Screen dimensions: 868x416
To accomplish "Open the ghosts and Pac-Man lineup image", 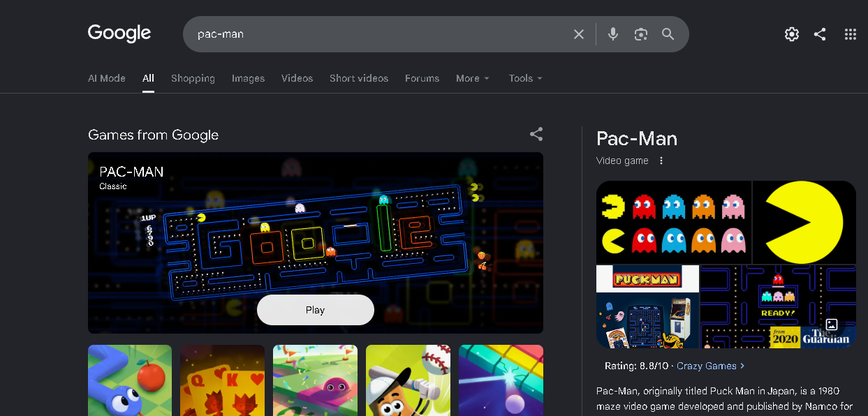I will (x=673, y=222).
